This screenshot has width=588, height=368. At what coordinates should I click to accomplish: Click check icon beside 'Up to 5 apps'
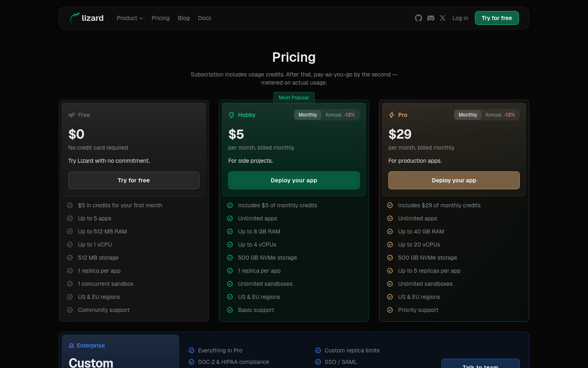point(70,218)
